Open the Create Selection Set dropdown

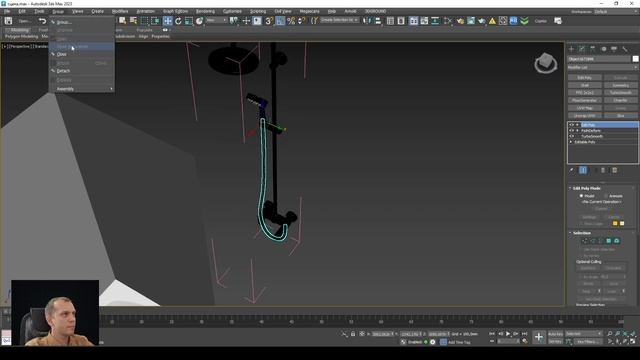(x=339, y=20)
